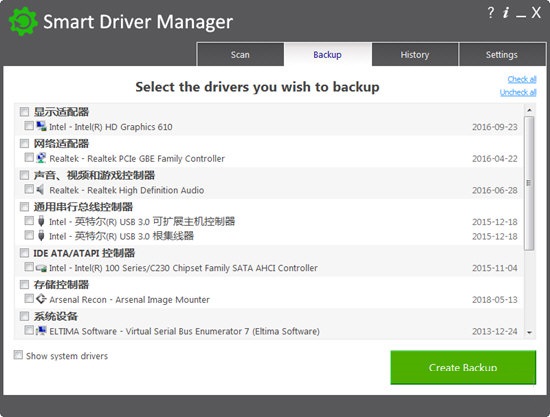Enable Show system drivers checkbox
Screen dimensions: 550x417
coord(18,355)
